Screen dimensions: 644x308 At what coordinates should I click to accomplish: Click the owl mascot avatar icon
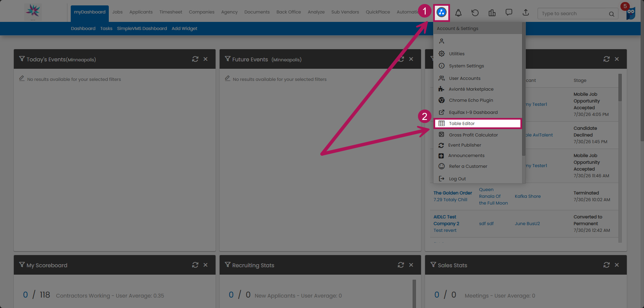[631, 13]
